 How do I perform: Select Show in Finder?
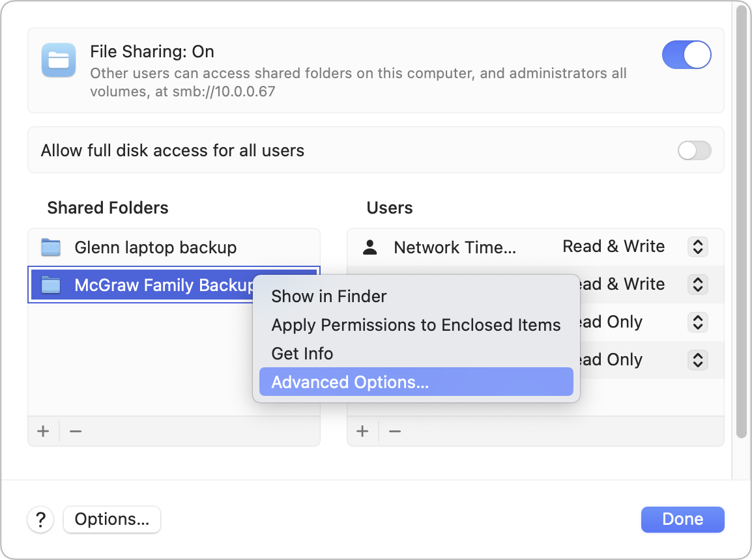coord(328,296)
